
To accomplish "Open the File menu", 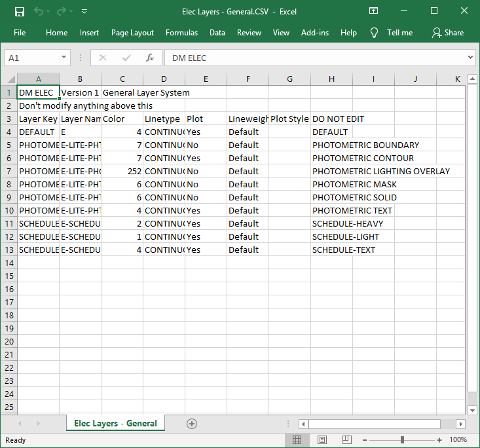I will (x=20, y=33).
